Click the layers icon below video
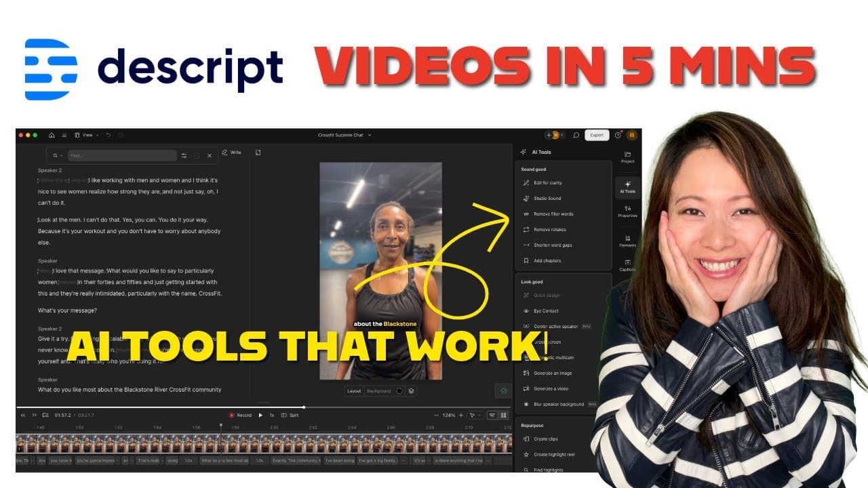The image size is (868, 488). tap(411, 391)
